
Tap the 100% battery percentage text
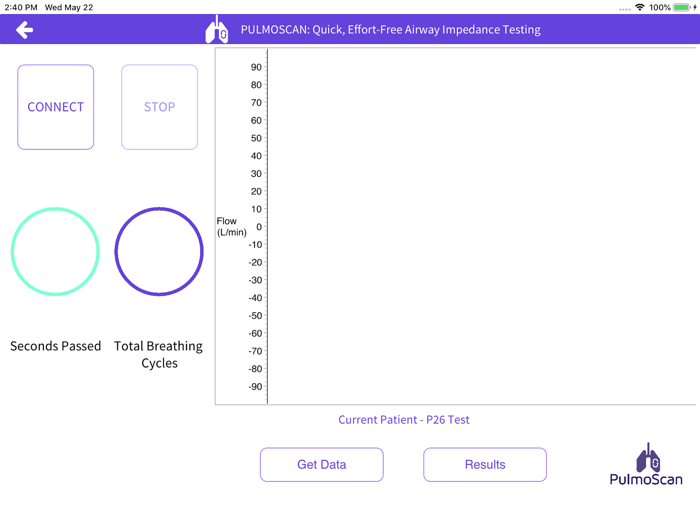point(660,7)
